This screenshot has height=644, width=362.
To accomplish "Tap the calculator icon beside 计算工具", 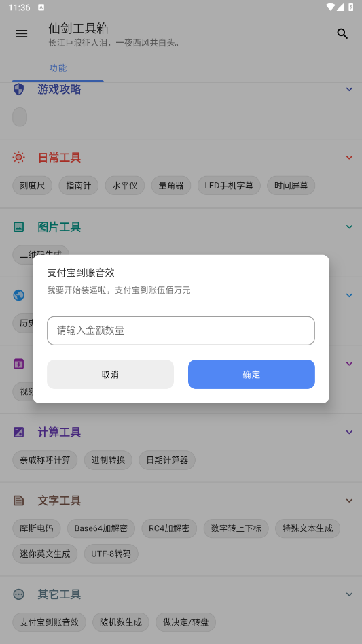I will pos(19,432).
